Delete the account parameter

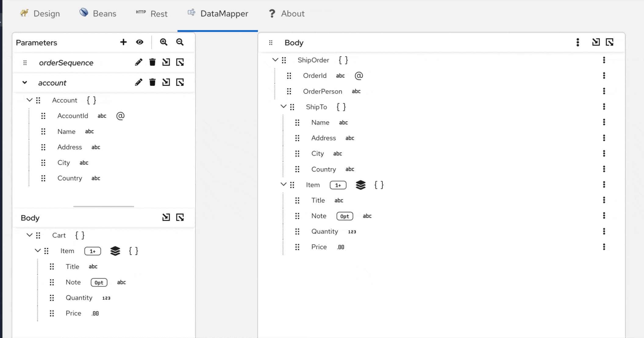[x=152, y=82]
